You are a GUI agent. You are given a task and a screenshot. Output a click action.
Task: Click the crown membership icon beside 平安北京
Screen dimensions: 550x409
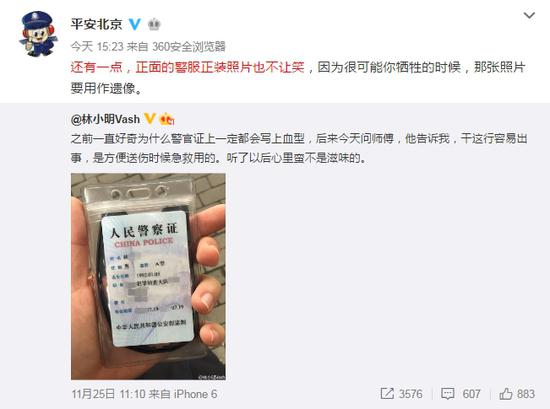154,25
